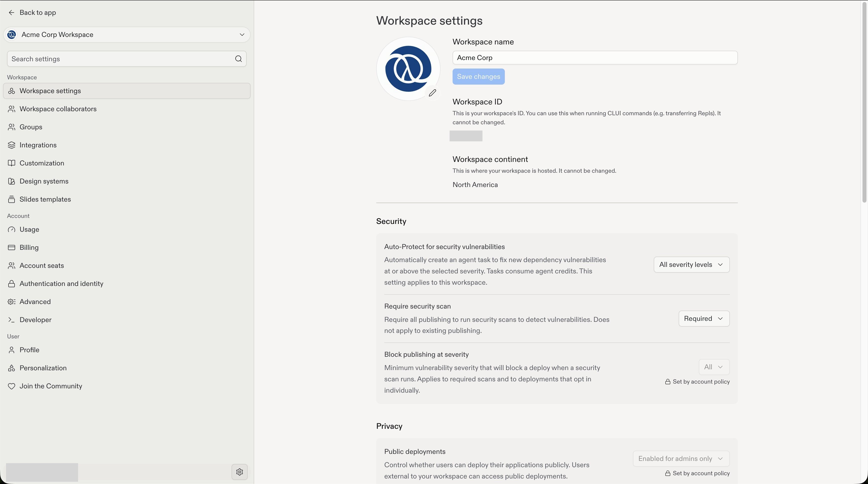This screenshot has width=868, height=484.
Task: Click the Slides templates icon
Action: (12, 199)
